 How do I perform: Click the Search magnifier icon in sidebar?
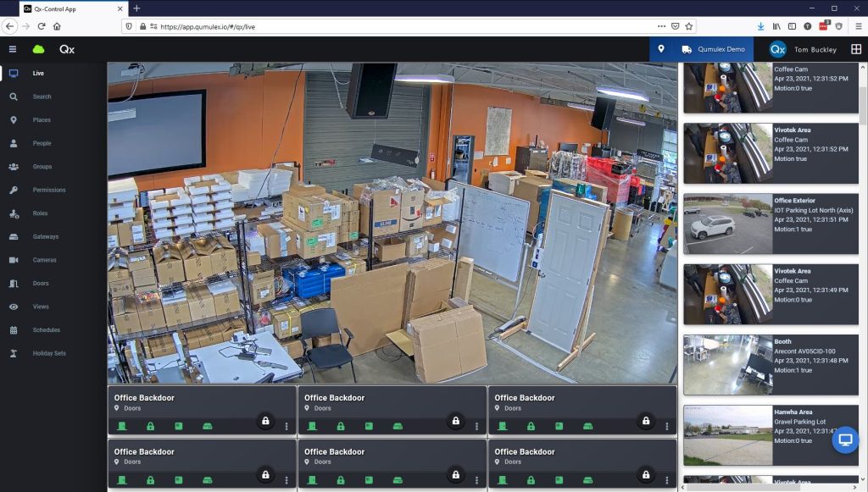(x=14, y=97)
